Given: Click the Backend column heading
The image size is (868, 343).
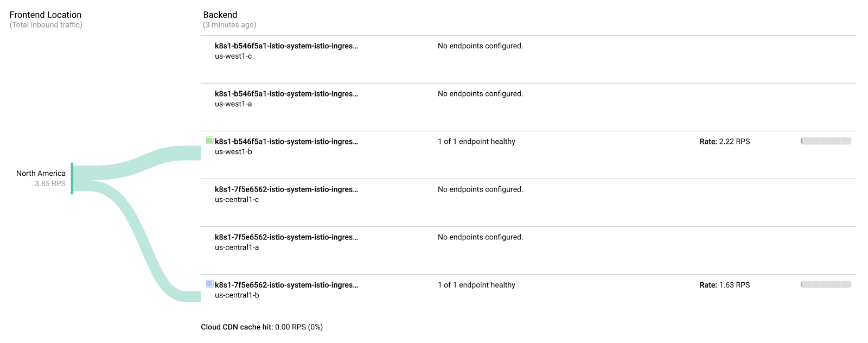Looking at the screenshot, I should click(x=220, y=15).
